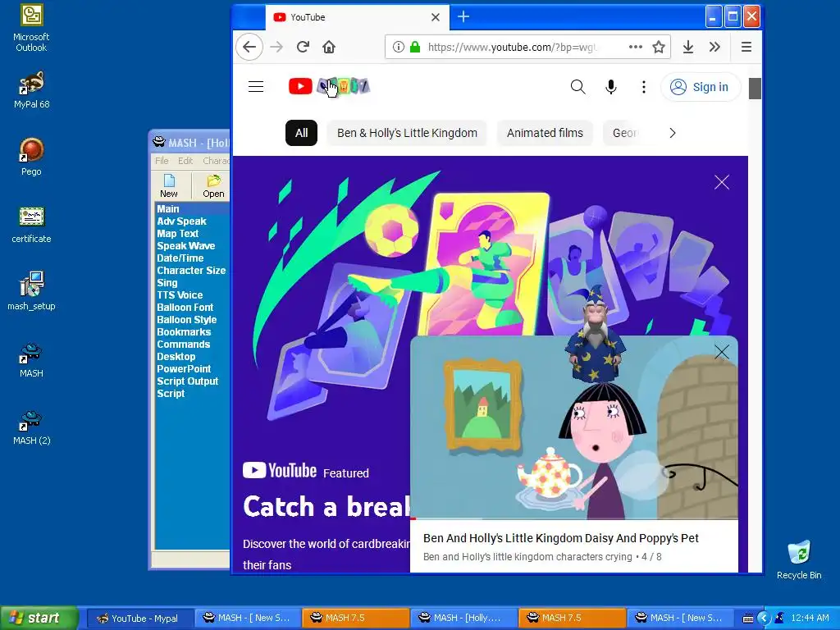Select Ben & Holly's Little Kingdom chip
The width and height of the screenshot is (840, 630).
pos(407,133)
